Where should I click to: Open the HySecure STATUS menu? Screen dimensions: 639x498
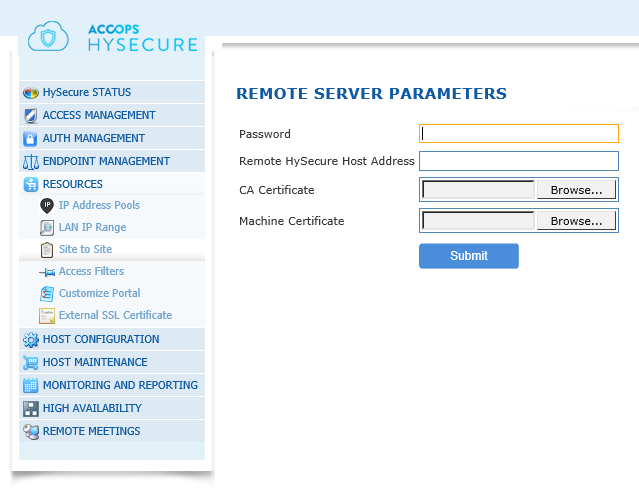click(x=112, y=93)
